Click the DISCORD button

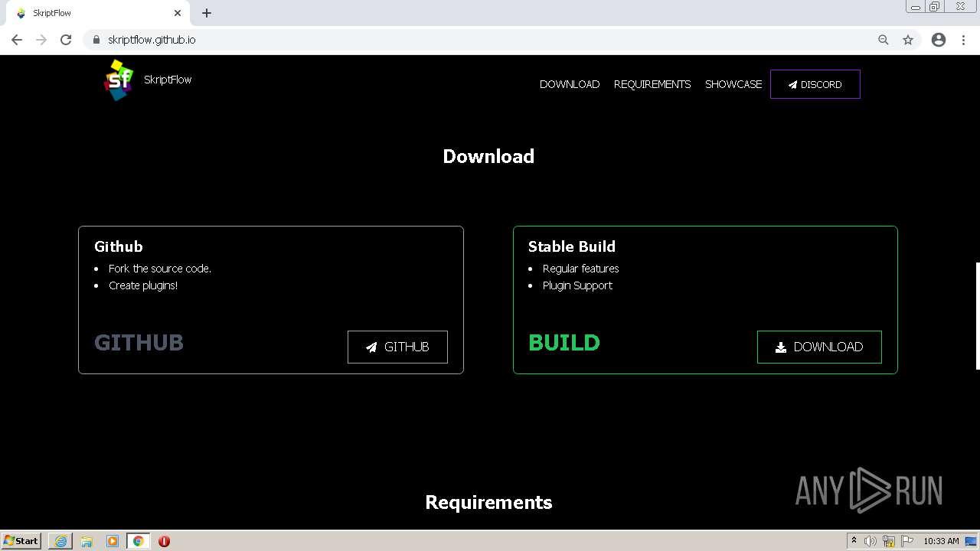(815, 84)
